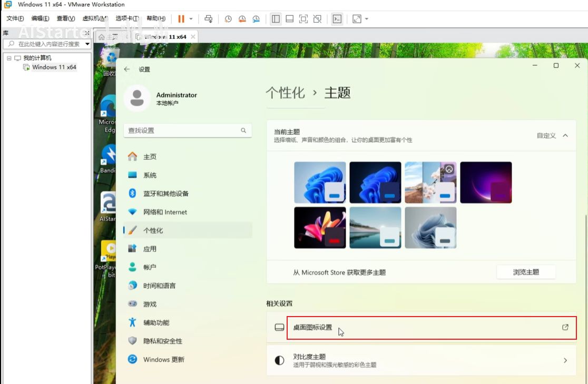Click the send Ctrl+Alt+Del toolbar icon
The height and width of the screenshot is (384, 588).
click(209, 19)
